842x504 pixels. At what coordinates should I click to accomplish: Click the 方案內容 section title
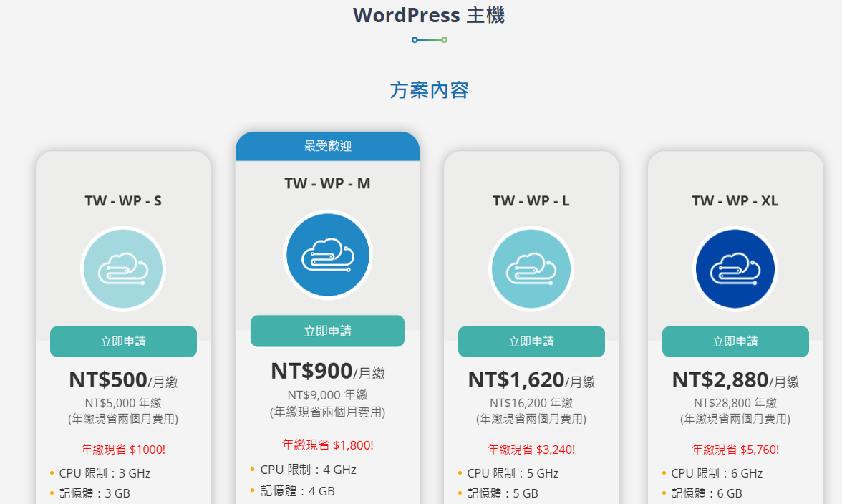pos(429,89)
